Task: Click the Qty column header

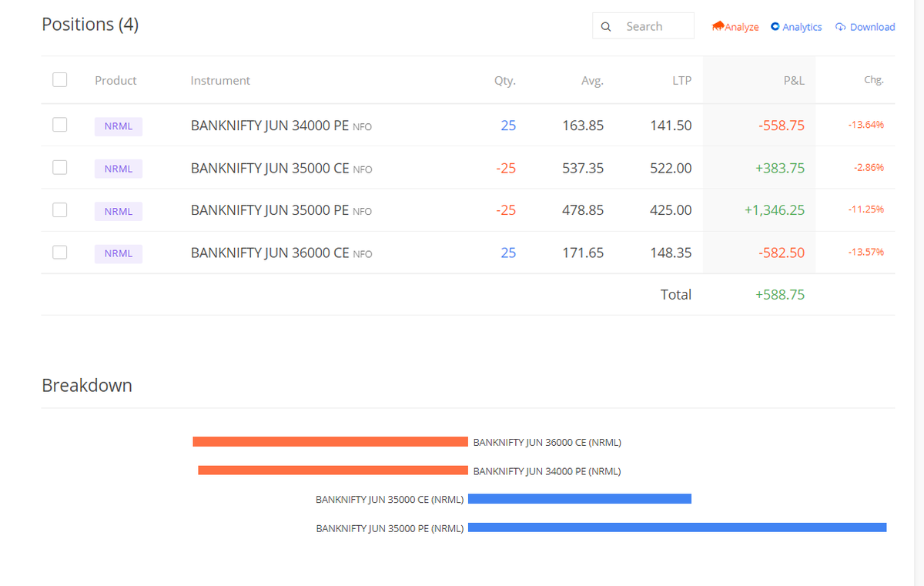Action: point(504,80)
